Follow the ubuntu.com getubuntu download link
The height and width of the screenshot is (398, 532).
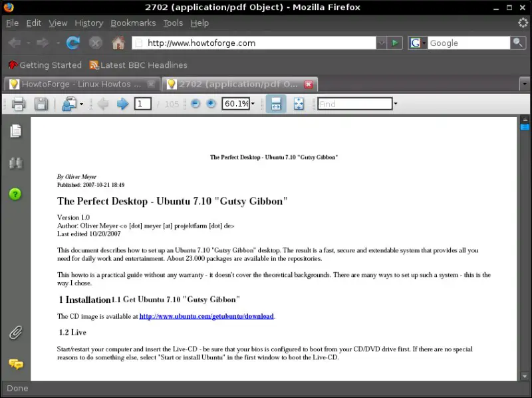tap(206, 316)
